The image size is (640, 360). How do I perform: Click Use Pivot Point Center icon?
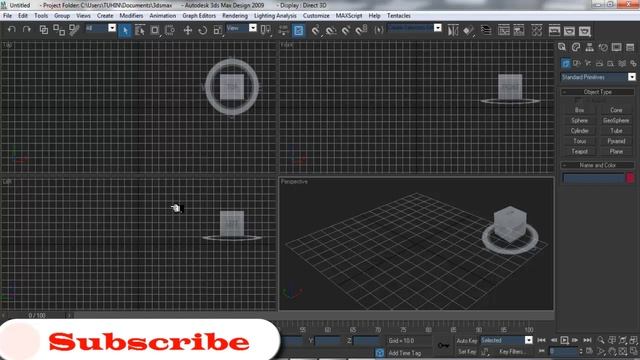(x=266, y=30)
